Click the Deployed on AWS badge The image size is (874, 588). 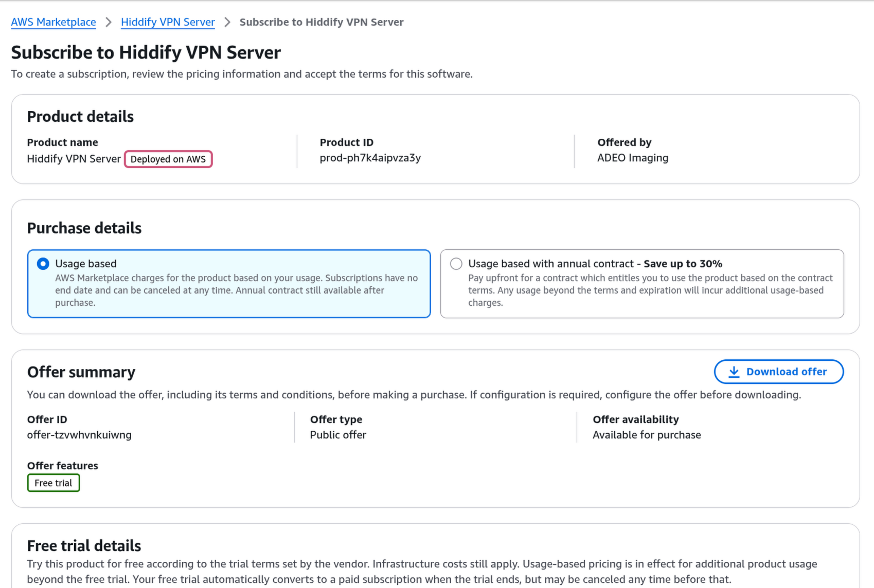point(168,159)
